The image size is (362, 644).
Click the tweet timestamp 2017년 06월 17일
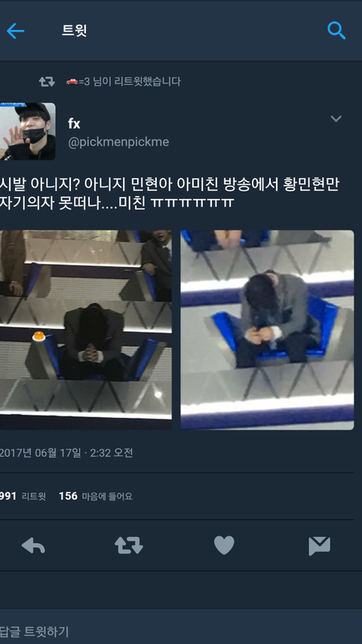click(x=40, y=452)
